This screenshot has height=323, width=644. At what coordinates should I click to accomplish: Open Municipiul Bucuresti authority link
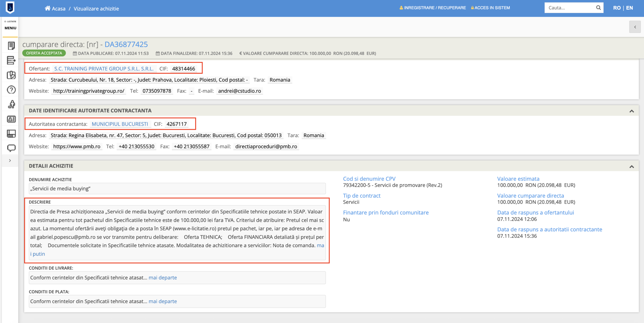(x=120, y=124)
